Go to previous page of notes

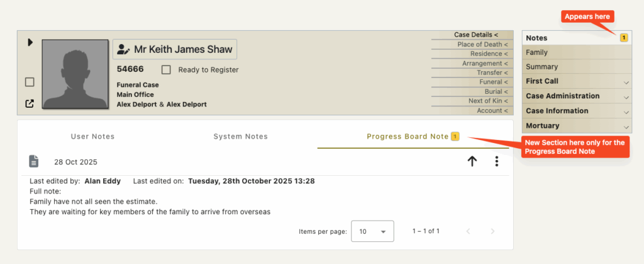coord(468,231)
